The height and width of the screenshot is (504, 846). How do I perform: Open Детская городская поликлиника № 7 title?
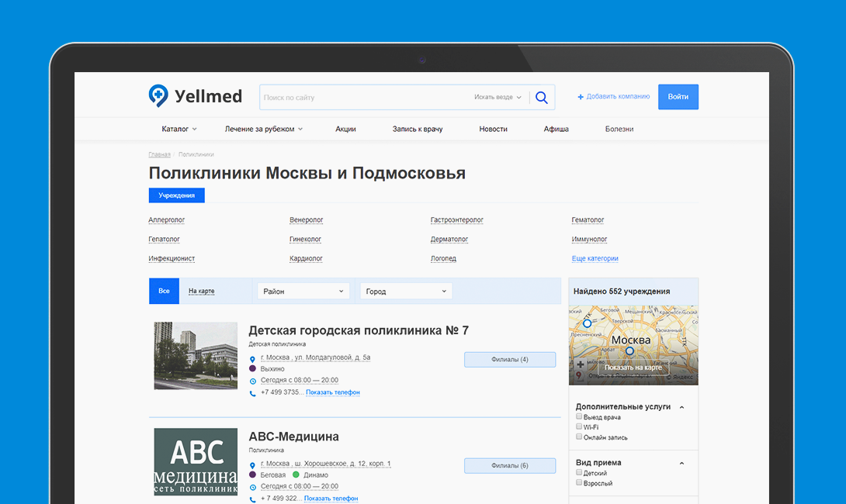(x=359, y=330)
